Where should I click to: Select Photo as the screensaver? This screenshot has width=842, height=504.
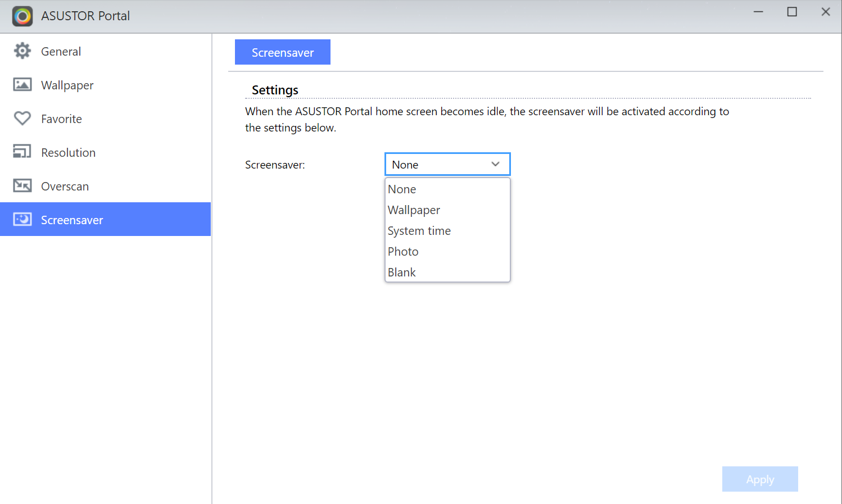(x=447, y=252)
